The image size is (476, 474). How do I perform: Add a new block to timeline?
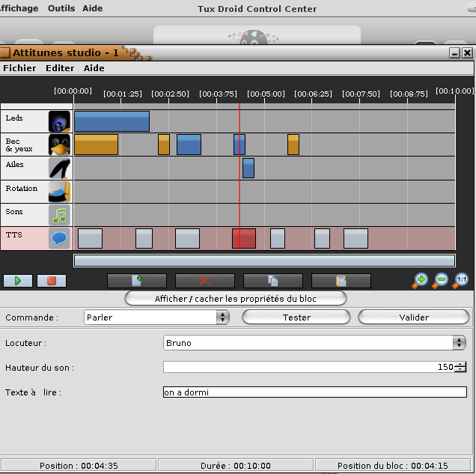[137, 281]
